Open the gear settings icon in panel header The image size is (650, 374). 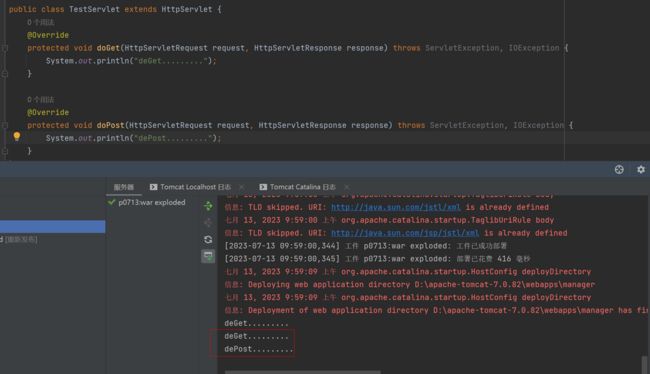click(x=641, y=170)
